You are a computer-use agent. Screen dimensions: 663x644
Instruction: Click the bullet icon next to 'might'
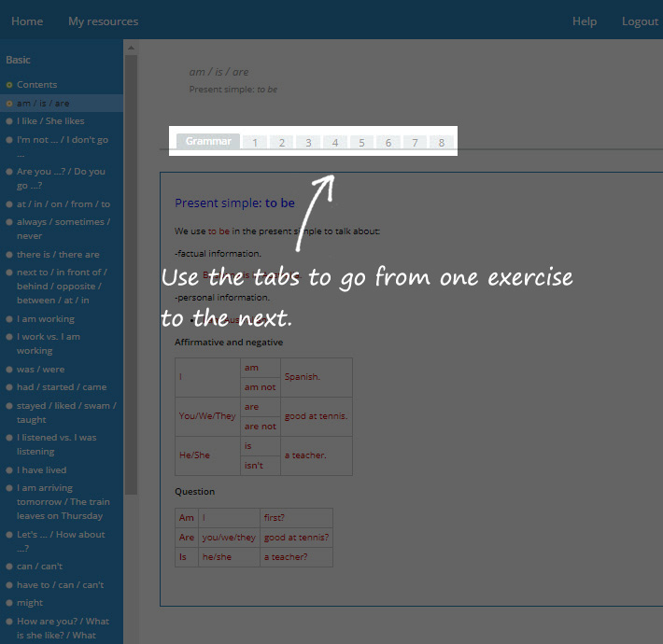click(9, 603)
